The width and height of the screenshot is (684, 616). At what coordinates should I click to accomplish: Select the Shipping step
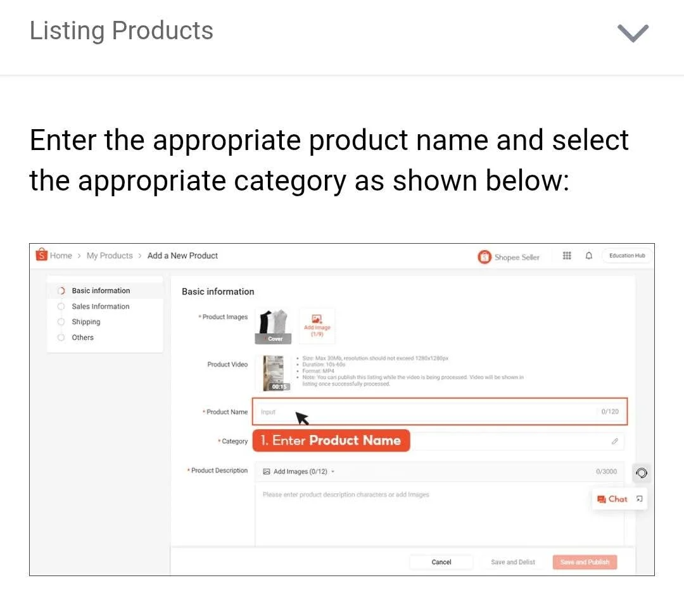tap(85, 322)
